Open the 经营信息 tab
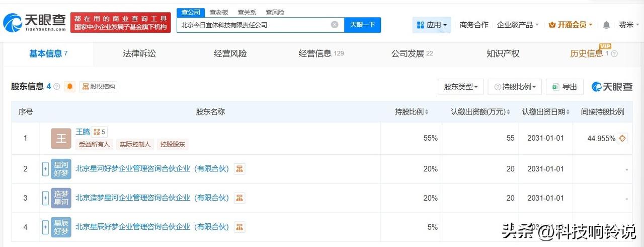Screen dimensions: 644x247 point(321,53)
